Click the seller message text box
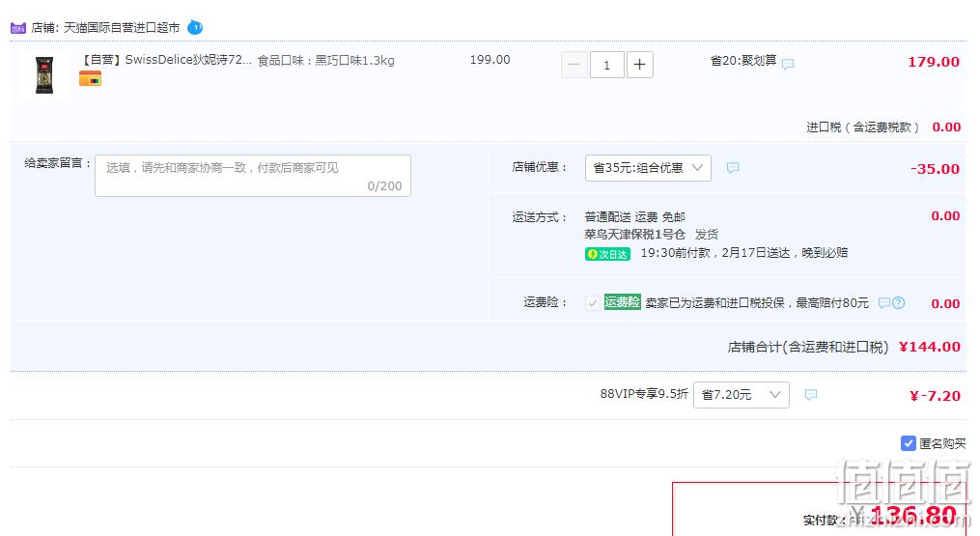The image size is (980, 536). (x=253, y=176)
